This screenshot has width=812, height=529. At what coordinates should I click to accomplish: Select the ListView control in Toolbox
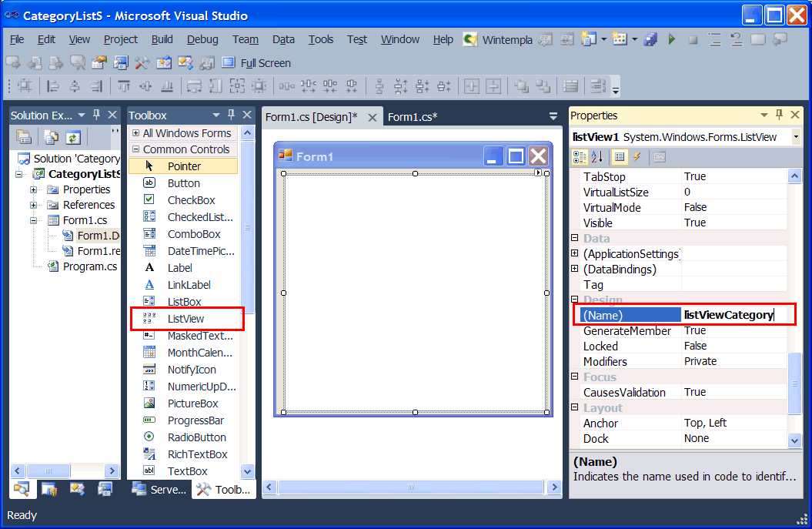(185, 319)
